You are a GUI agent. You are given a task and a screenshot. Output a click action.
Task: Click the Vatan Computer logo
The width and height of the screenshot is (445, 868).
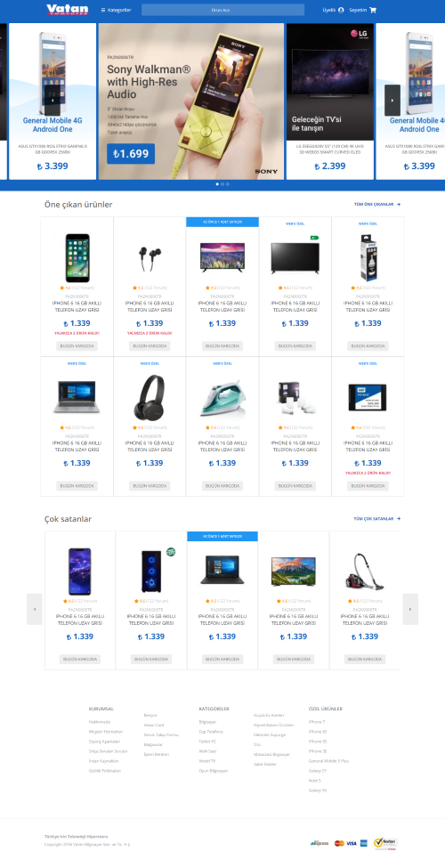(x=67, y=10)
